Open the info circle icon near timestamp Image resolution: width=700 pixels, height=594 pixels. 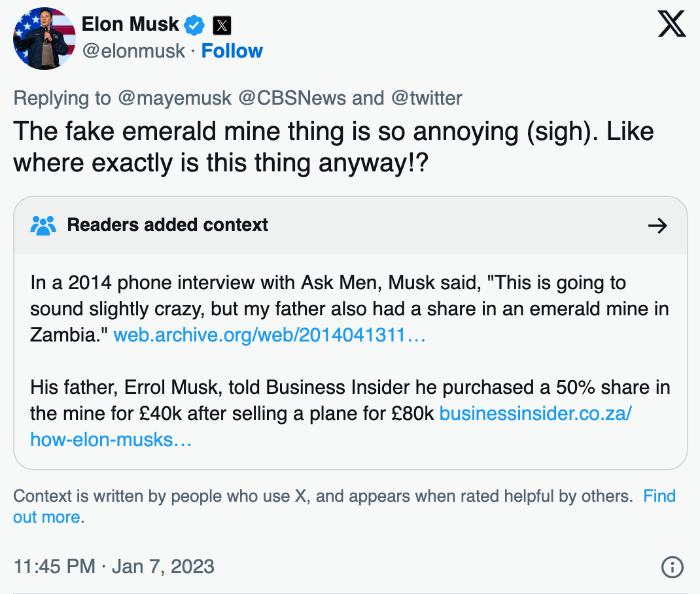[673, 567]
